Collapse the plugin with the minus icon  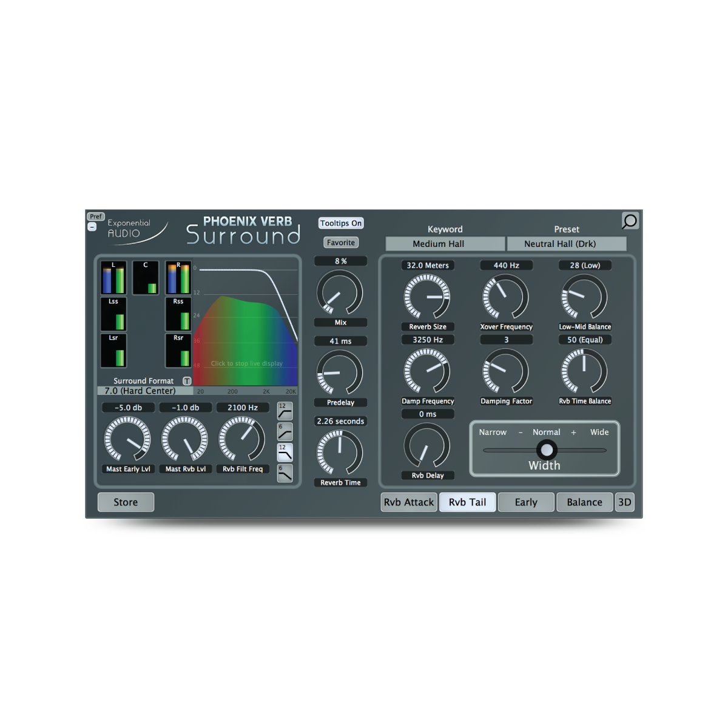[92, 227]
